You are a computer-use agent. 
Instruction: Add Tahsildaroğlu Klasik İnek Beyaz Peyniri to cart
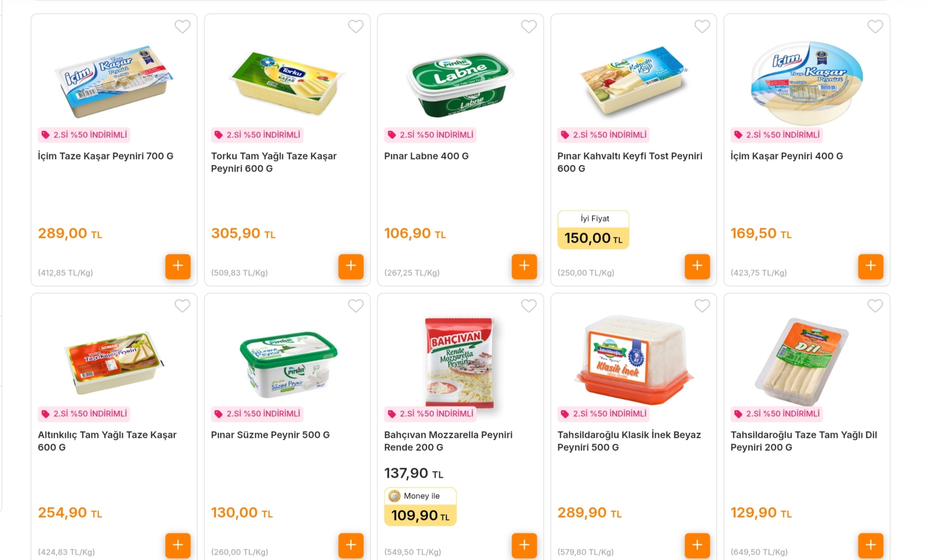(x=697, y=545)
